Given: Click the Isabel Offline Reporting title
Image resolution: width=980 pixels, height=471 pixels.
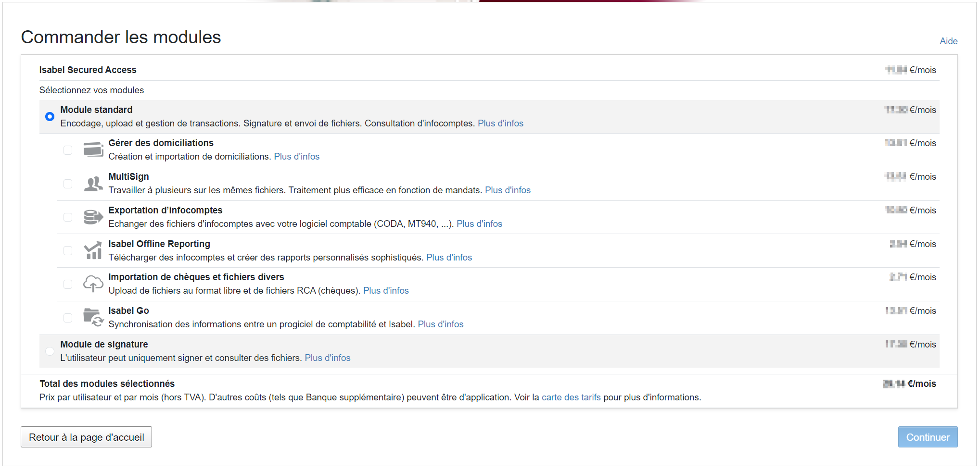Looking at the screenshot, I should [159, 244].
